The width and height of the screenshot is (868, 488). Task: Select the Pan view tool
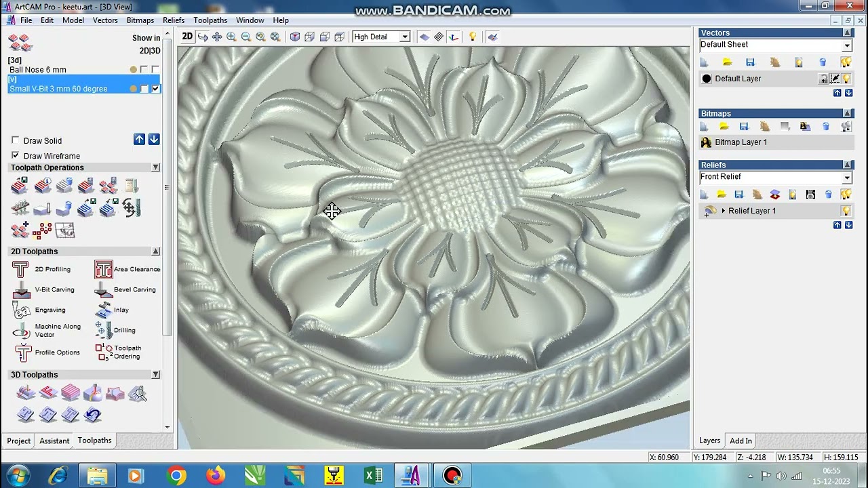tap(217, 37)
